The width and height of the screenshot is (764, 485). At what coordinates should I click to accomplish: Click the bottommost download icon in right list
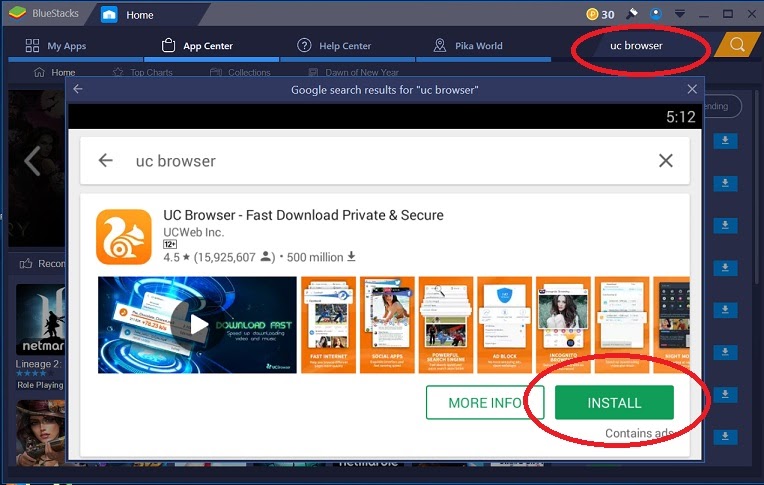[x=725, y=436]
